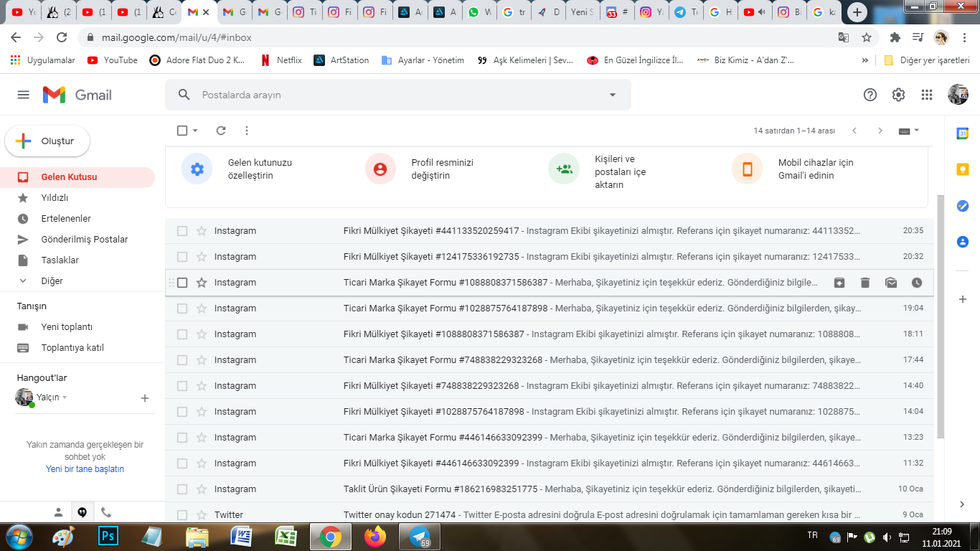Open Yalçın Hangouts status dropdown

pos(65,397)
